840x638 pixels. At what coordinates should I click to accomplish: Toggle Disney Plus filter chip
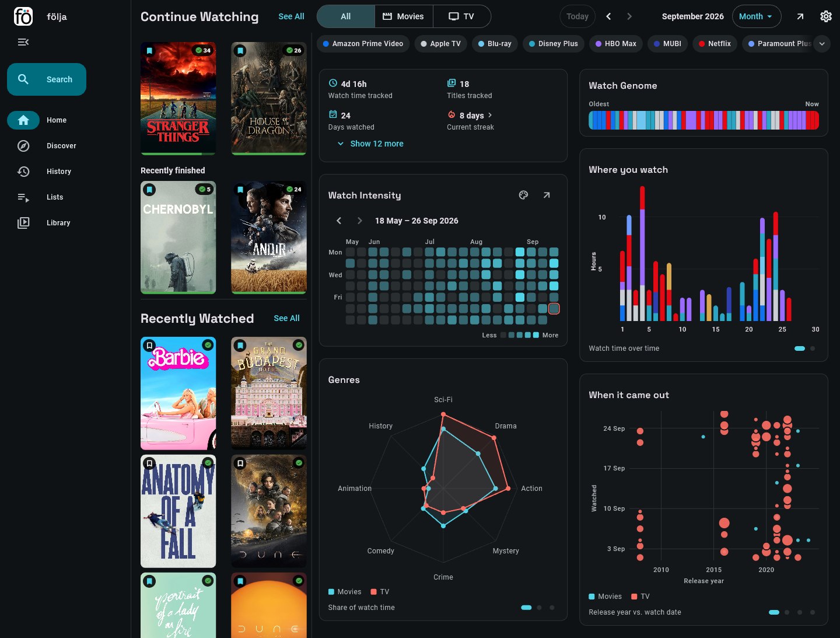pyautogui.click(x=553, y=44)
